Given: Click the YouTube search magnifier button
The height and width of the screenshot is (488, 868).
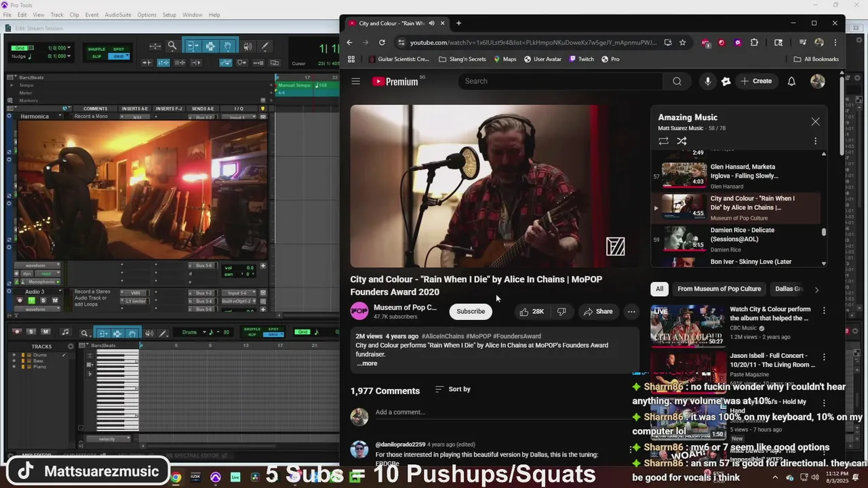Looking at the screenshot, I should click(x=677, y=81).
